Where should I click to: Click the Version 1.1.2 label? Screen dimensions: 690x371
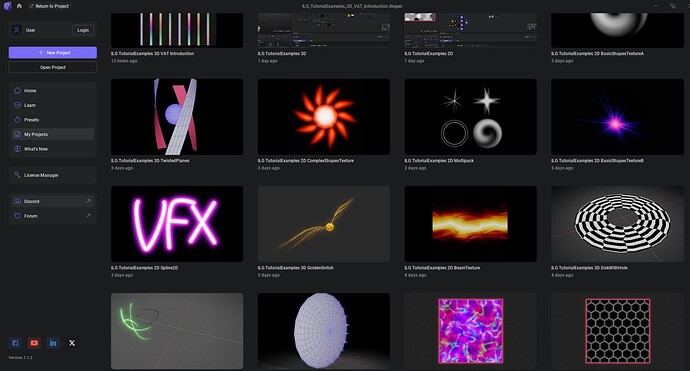pos(21,357)
